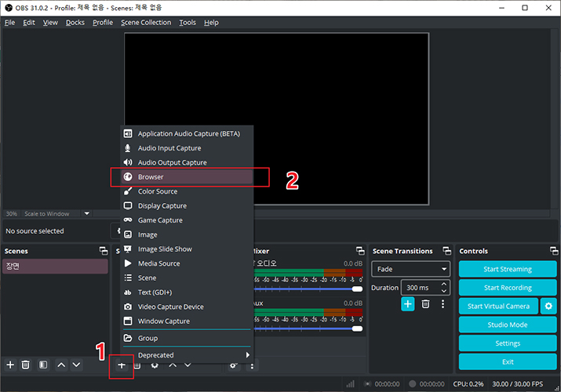Screen dimensions: 561x392
Task: Remove the transition with the trash icon
Action: point(425,304)
